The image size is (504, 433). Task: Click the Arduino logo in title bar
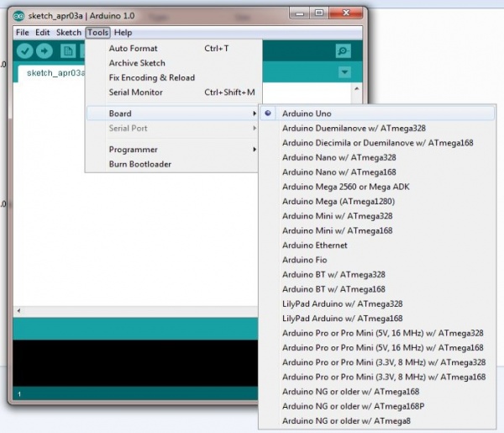[x=18, y=16]
